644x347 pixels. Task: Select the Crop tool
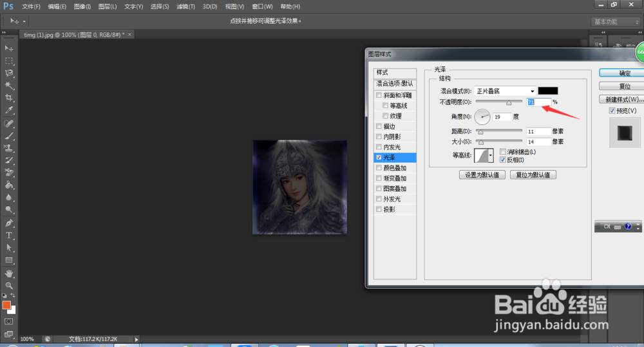[8, 98]
